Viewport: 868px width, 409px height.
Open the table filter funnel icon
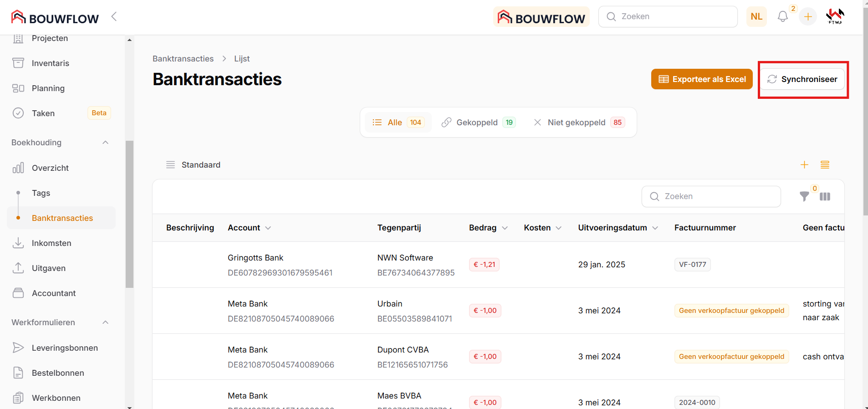[804, 196]
